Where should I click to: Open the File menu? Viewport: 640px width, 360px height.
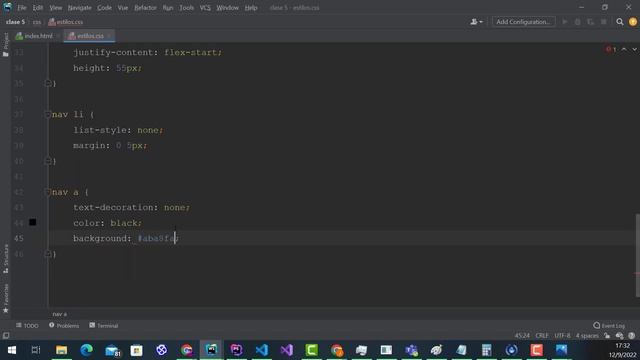[22, 8]
